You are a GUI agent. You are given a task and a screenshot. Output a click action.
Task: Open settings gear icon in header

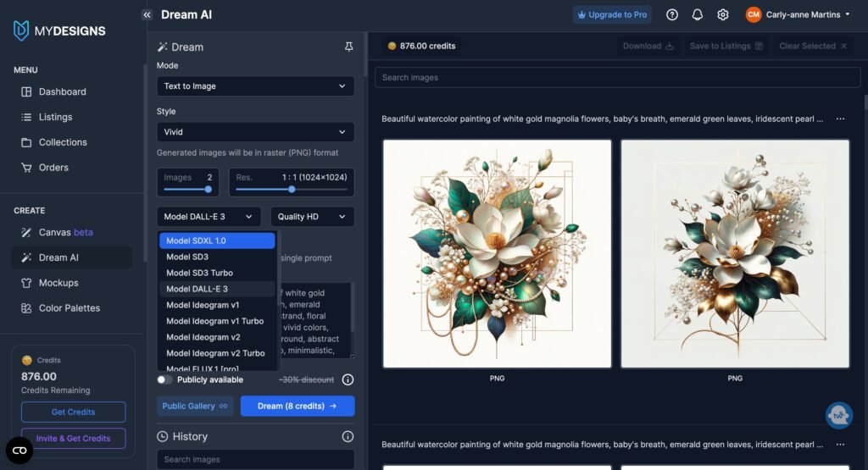coord(723,14)
